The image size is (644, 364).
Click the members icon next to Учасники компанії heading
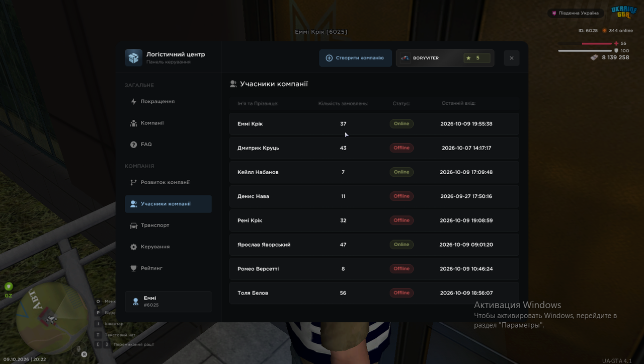233,84
